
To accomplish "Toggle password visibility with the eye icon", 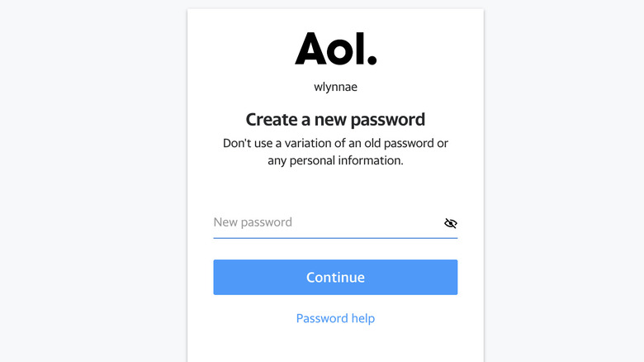I will pyautogui.click(x=450, y=223).
